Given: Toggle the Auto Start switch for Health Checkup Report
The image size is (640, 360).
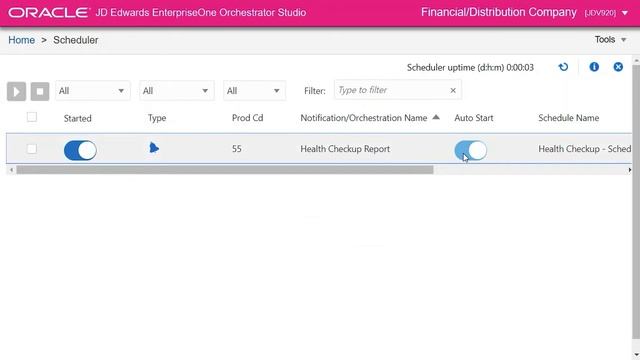Looking at the screenshot, I should tap(471, 150).
